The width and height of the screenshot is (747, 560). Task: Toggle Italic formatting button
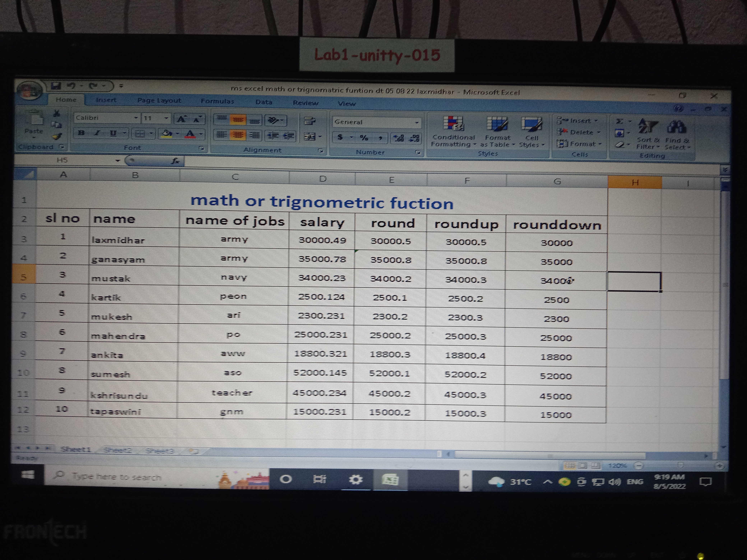coord(97,133)
